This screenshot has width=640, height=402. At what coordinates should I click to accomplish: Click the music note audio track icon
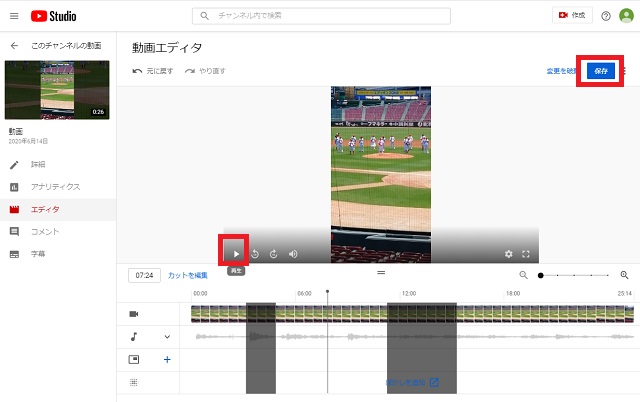pos(134,337)
